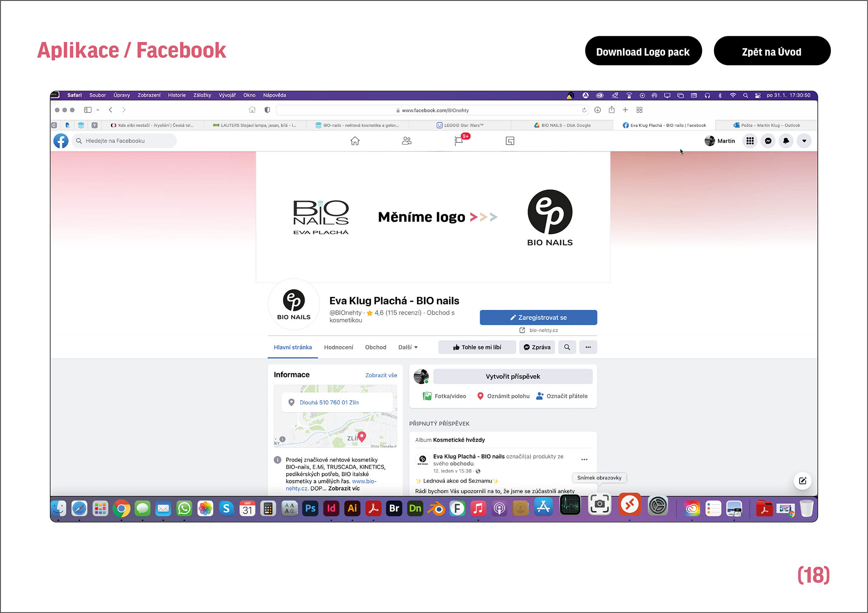This screenshot has height=613, width=868.
Task: Open the Messenger icon in navbar
Action: pyautogui.click(x=768, y=141)
